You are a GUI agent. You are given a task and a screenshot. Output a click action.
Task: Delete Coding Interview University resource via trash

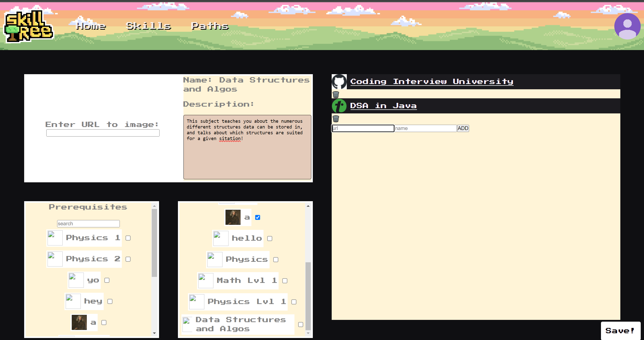336,95
